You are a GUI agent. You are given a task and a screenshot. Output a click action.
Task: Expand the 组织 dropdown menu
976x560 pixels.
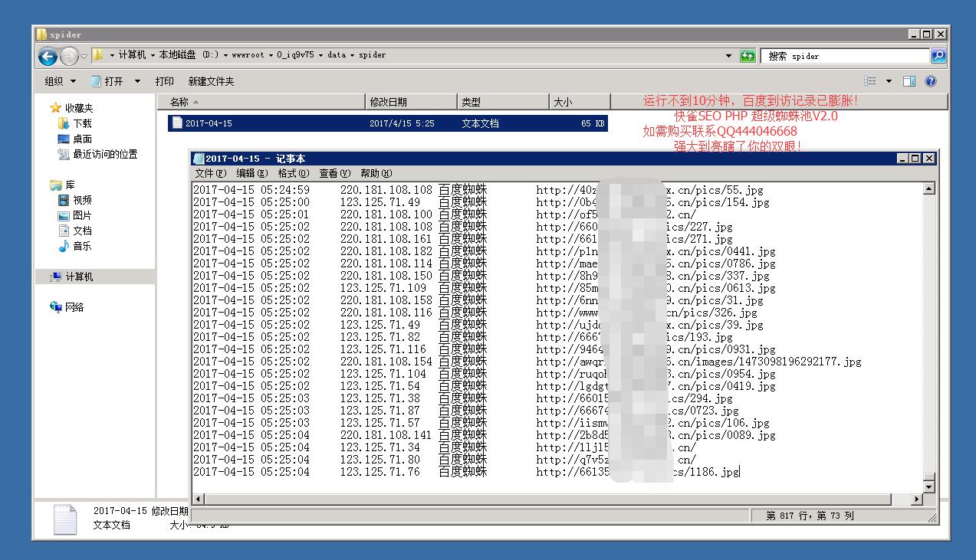pos(60,81)
